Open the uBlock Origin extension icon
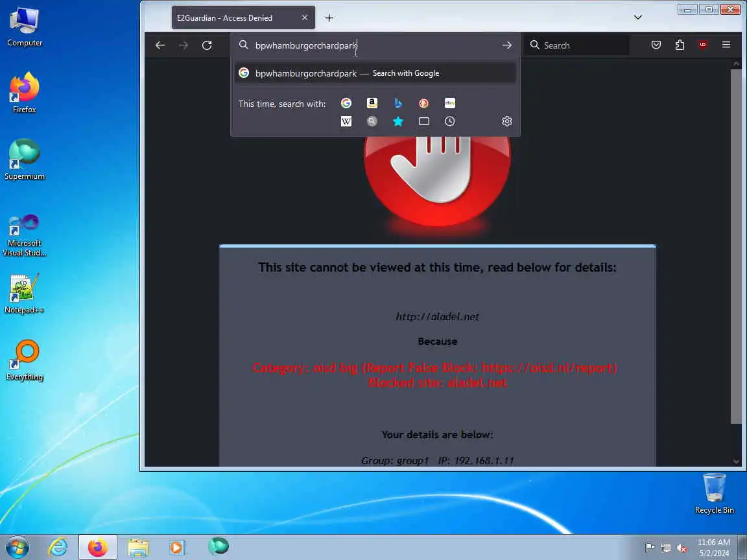 click(x=703, y=45)
